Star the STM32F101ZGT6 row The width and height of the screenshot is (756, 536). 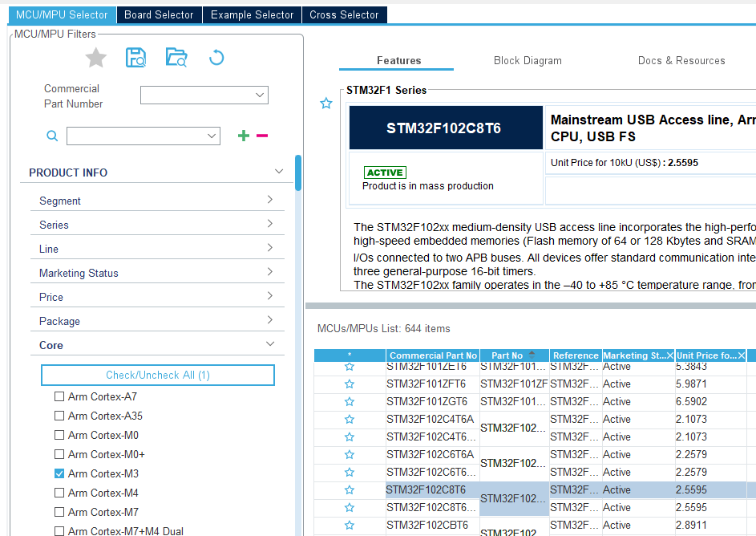click(350, 402)
